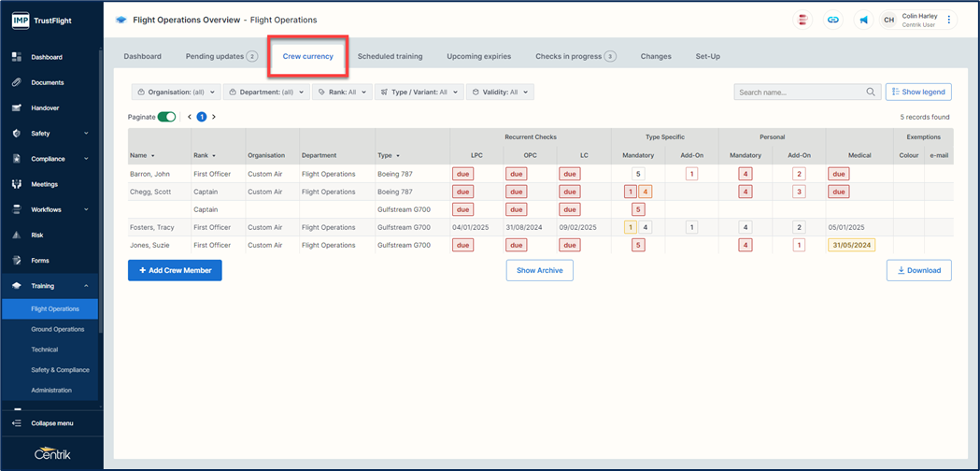Collapse the Training sidebar section
This screenshot has height=471, width=980.
[x=86, y=286]
